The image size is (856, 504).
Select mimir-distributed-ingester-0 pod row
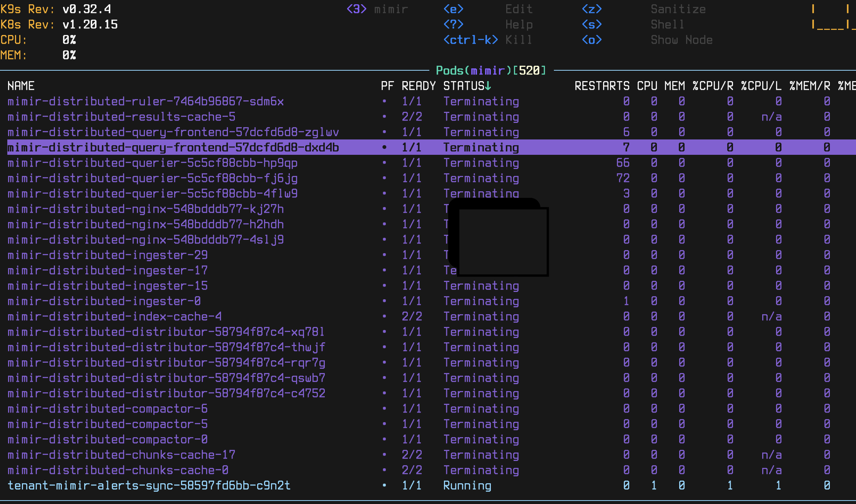pyautogui.click(x=104, y=301)
